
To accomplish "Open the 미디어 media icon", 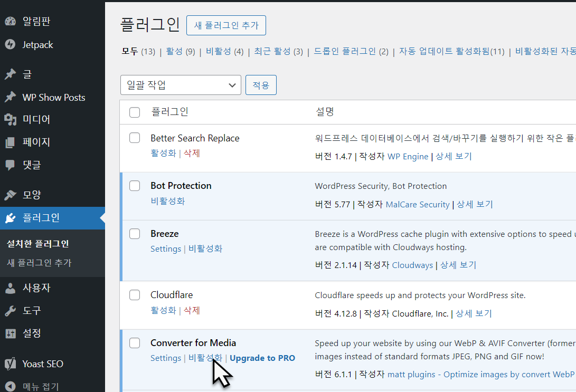I will pyautogui.click(x=10, y=120).
